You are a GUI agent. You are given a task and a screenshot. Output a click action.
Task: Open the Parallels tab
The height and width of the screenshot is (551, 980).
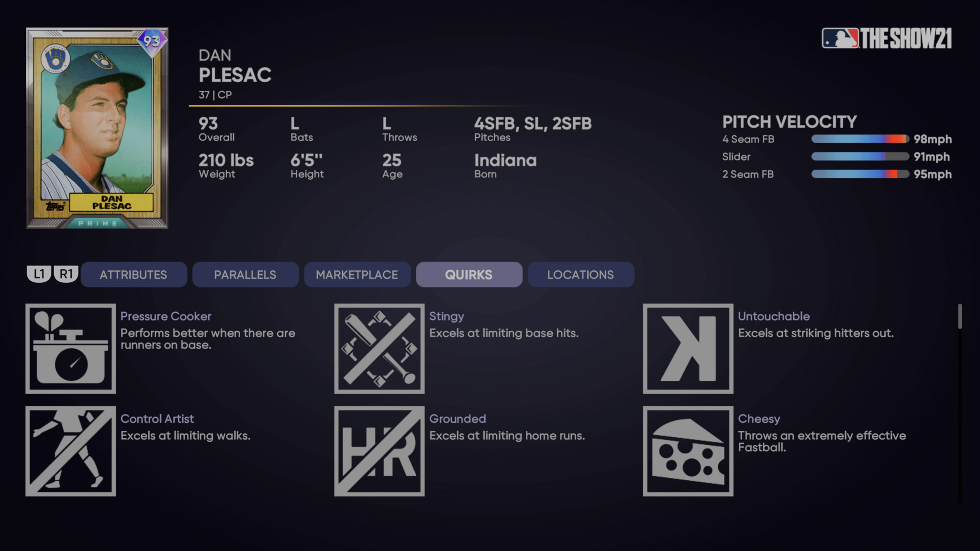coord(245,275)
